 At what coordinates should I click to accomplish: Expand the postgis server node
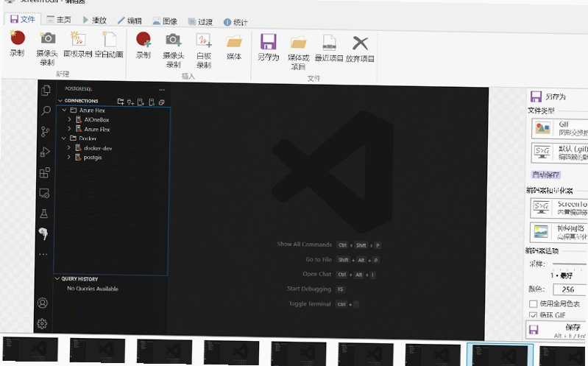tap(68, 157)
